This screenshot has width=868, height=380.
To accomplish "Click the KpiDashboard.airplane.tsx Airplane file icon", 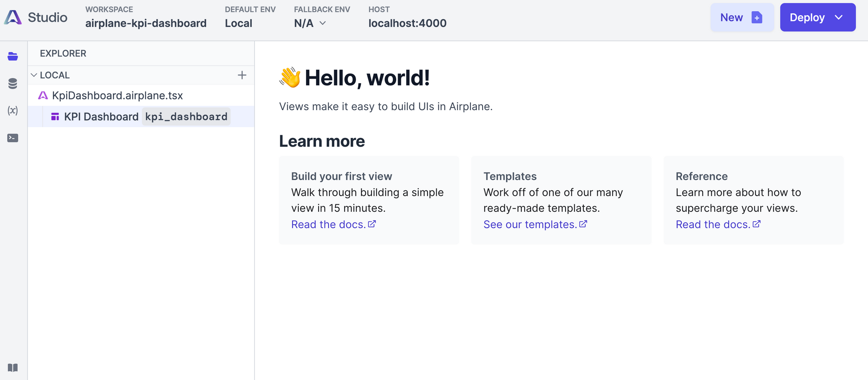I will [x=43, y=95].
